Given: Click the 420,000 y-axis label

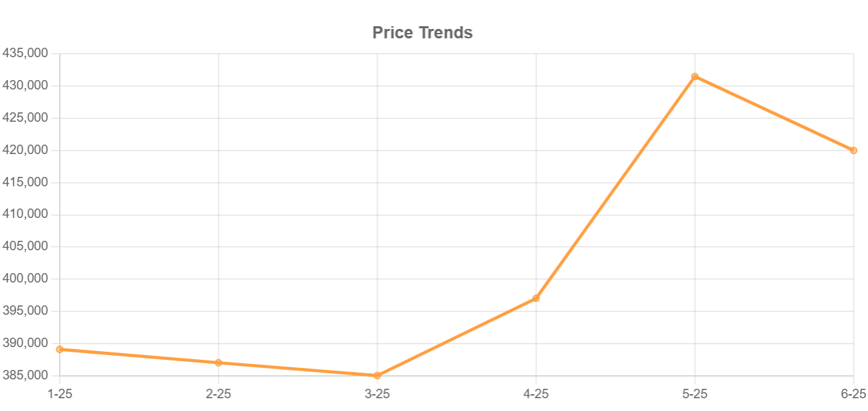Looking at the screenshot, I should 25,150.
